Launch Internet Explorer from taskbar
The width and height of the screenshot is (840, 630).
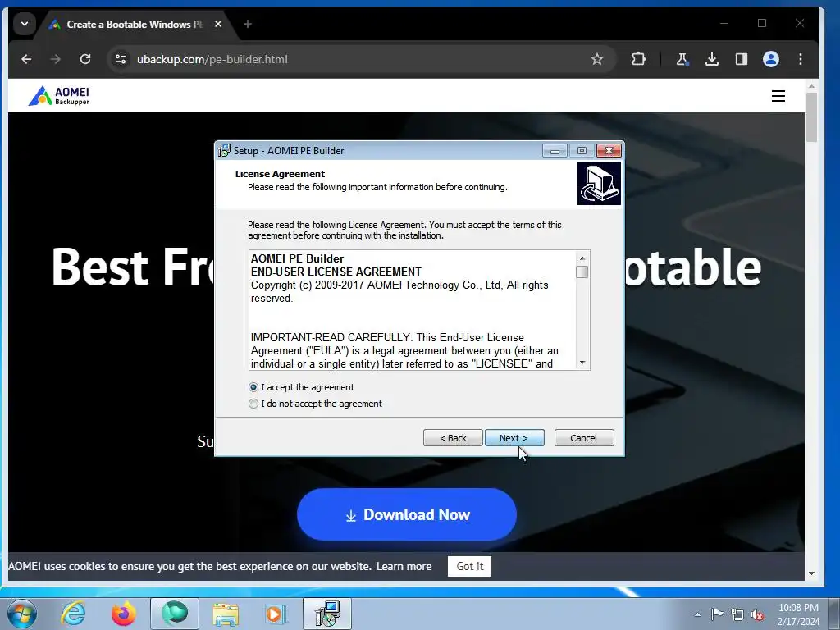(x=73, y=614)
